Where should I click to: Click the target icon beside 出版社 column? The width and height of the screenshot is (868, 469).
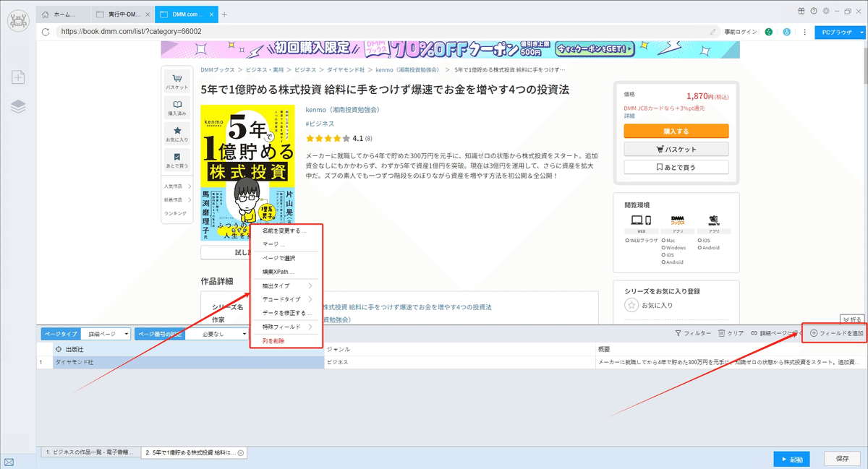(59, 349)
